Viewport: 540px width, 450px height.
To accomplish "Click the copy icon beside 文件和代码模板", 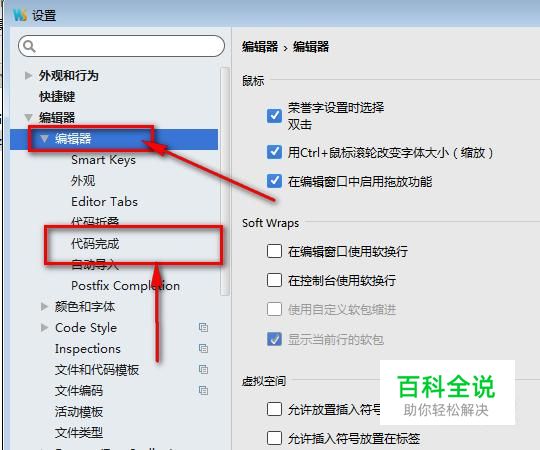I will [203, 369].
